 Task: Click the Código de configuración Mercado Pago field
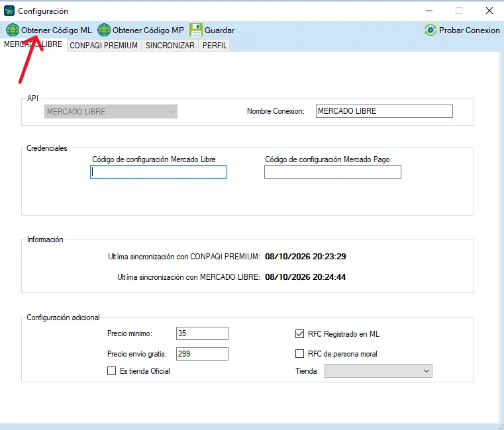(x=332, y=172)
